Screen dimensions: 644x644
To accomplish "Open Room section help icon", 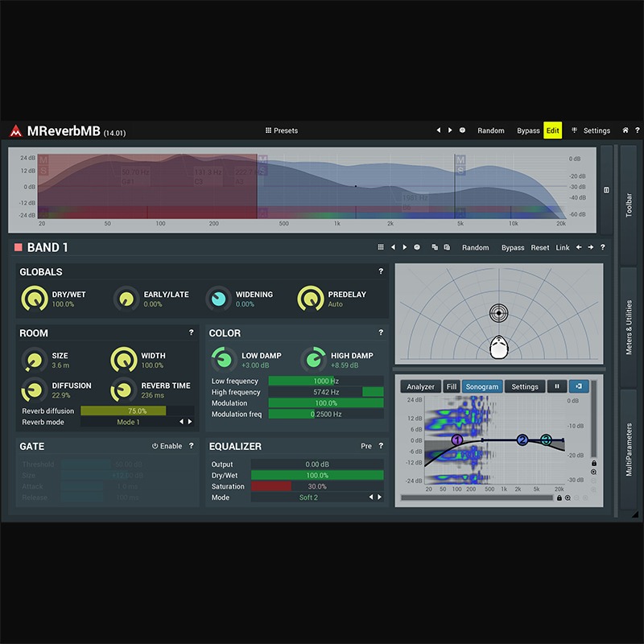I will [x=191, y=332].
